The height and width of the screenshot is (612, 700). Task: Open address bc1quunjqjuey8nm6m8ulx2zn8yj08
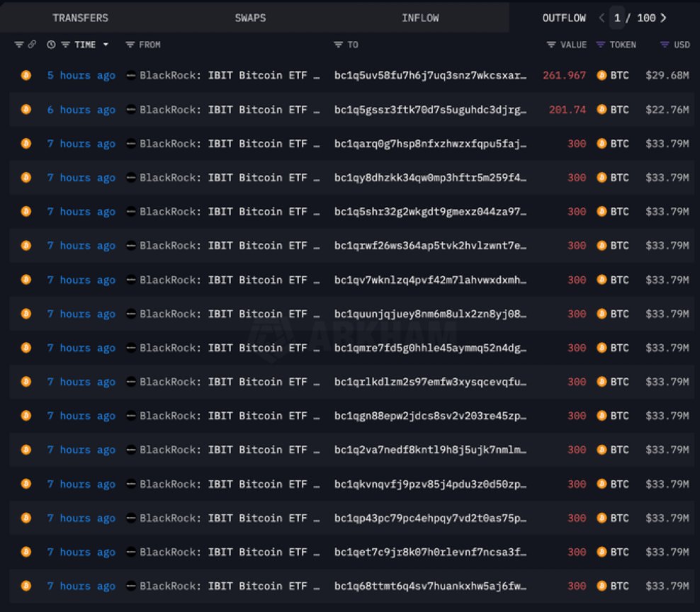point(430,314)
